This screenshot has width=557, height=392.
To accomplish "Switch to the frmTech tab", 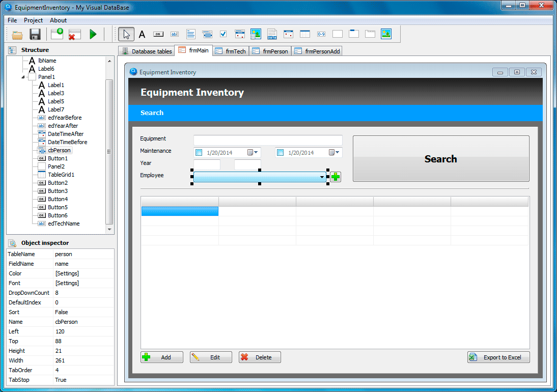I will click(231, 51).
